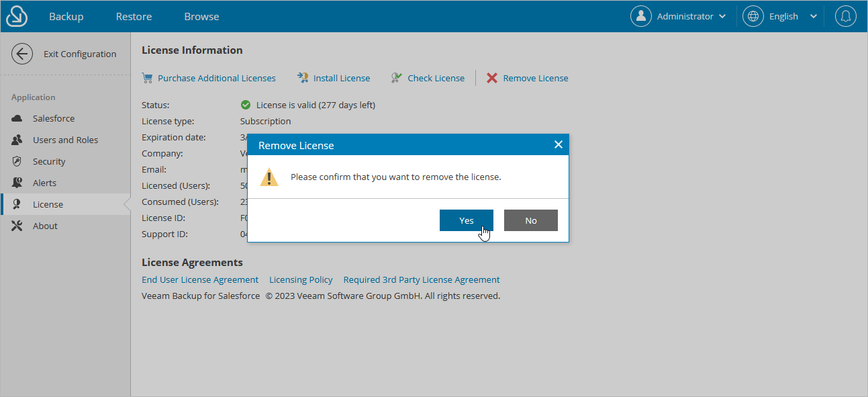Click the 'Expiration date:' label

click(x=174, y=137)
